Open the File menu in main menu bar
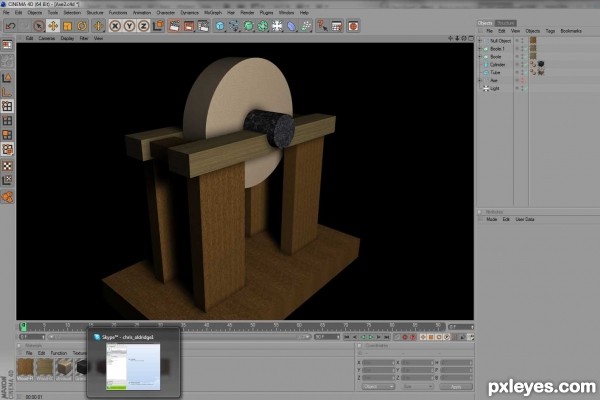Viewport: 600px width, 400px height. click(6, 13)
